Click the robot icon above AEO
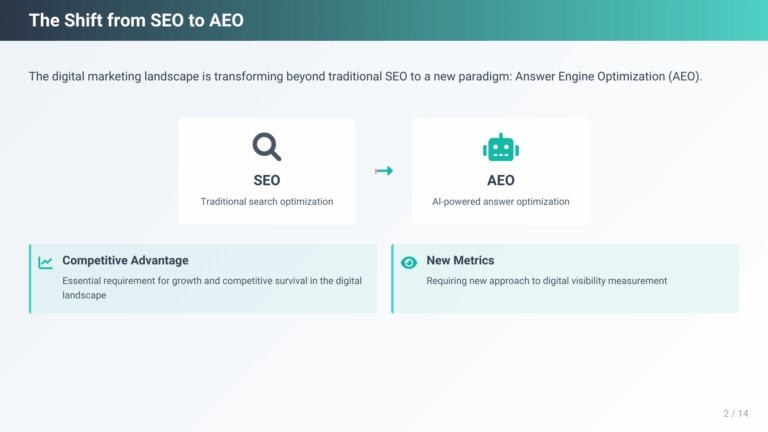 pyautogui.click(x=500, y=147)
